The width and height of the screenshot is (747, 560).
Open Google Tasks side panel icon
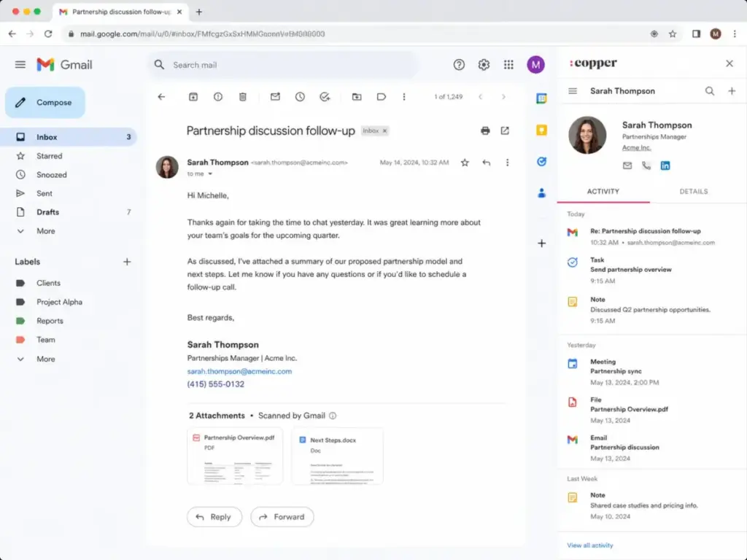[x=542, y=162]
